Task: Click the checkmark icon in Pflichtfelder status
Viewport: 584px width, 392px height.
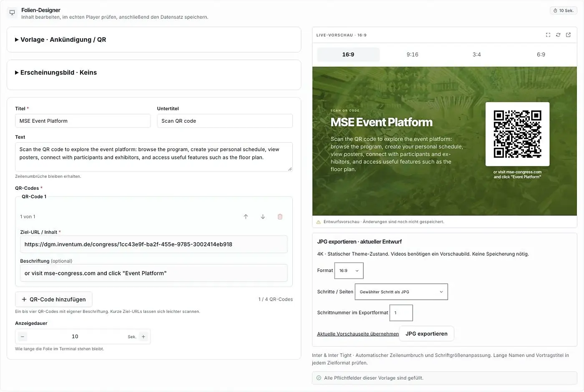Action: click(319, 378)
